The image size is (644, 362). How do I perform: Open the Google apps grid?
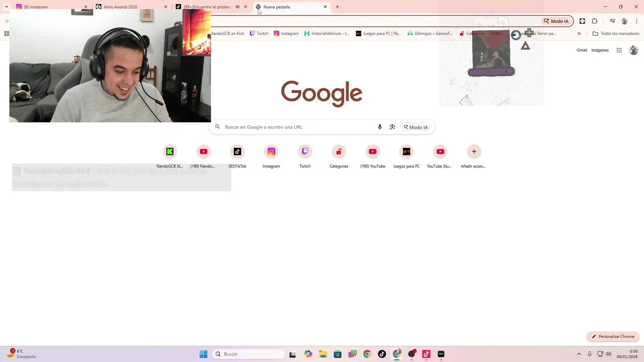(619, 50)
